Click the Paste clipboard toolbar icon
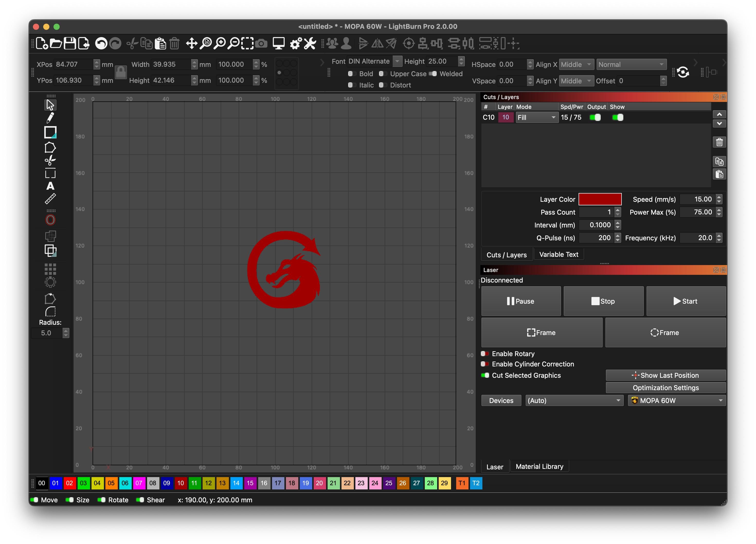This screenshot has width=756, height=544. click(161, 43)
